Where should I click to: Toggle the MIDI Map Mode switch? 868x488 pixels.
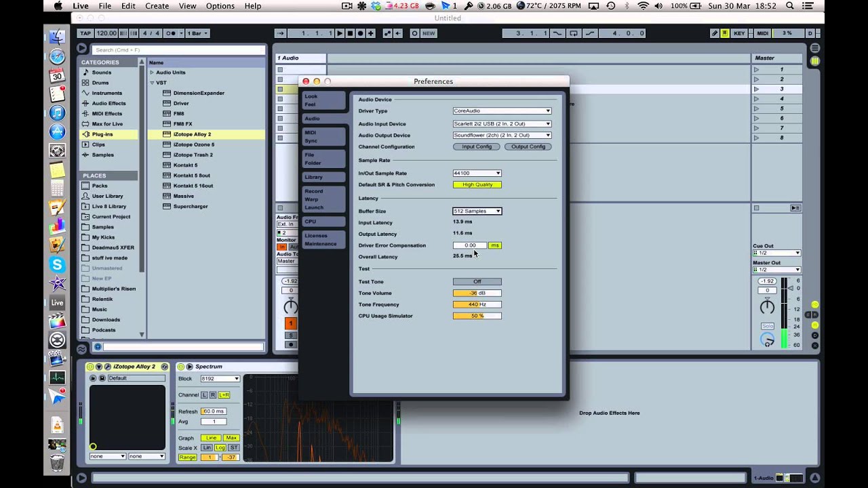click(763, 33)
